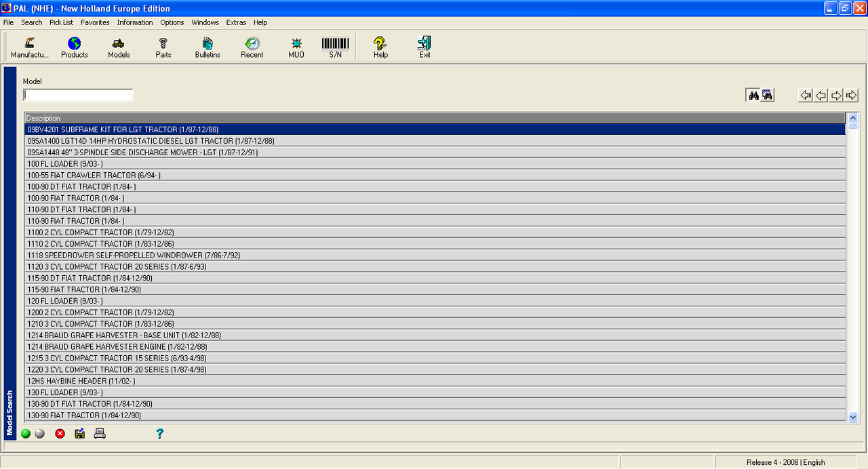Image resolution: width=868 pixels, height=469 pixels.
Task: Click the green circle confirm button
Action: point(26,434)
